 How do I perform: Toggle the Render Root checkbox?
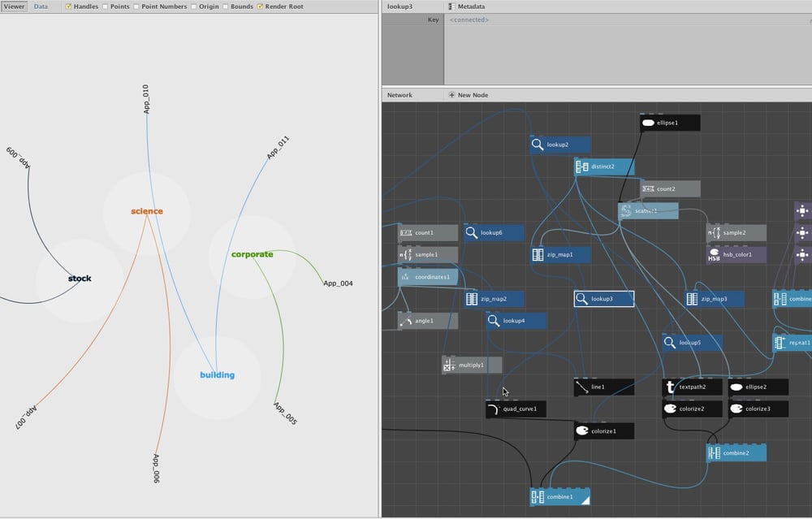click(260, 6)
